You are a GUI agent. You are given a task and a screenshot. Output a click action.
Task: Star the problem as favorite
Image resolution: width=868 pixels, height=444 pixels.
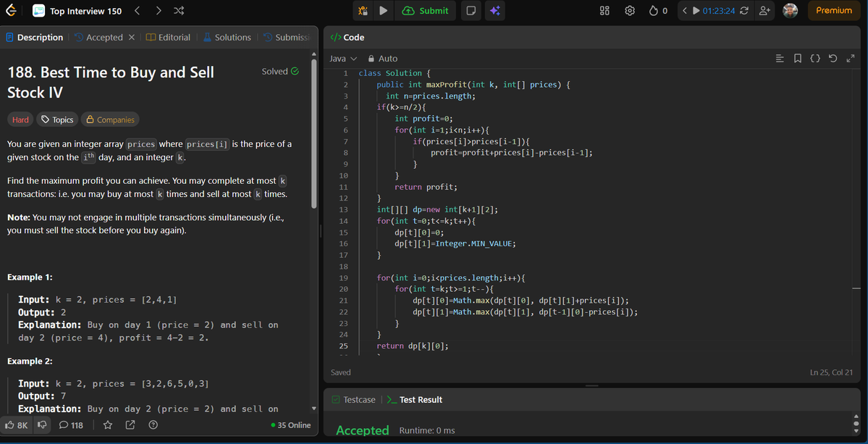[108, 425]
